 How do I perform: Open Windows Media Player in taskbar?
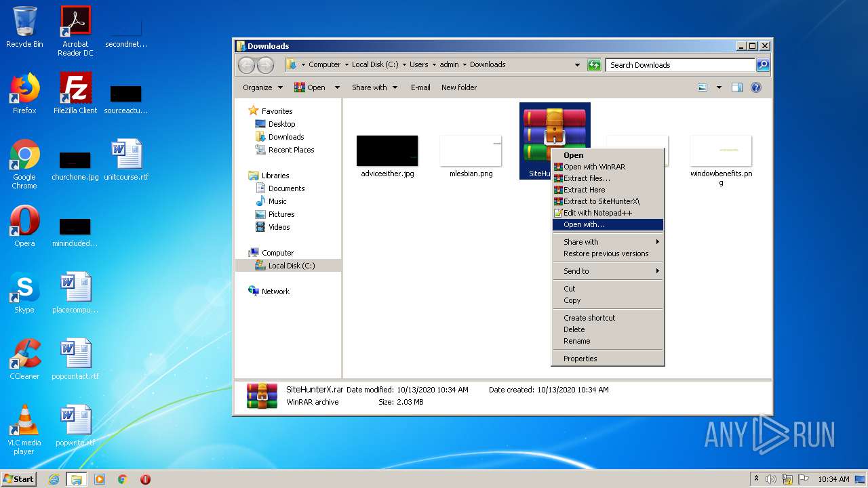100,479
